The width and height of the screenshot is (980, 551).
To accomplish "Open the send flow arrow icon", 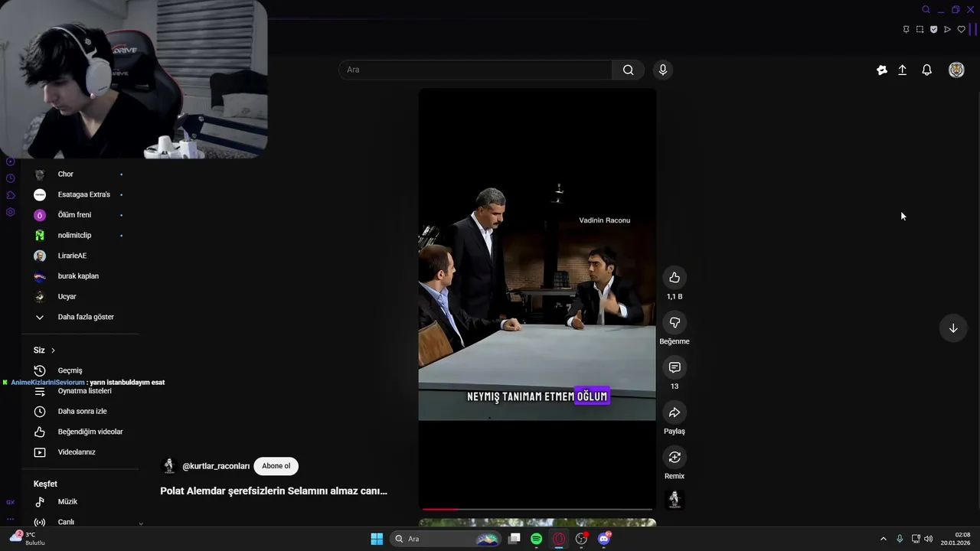I will (x=948, y=29).
